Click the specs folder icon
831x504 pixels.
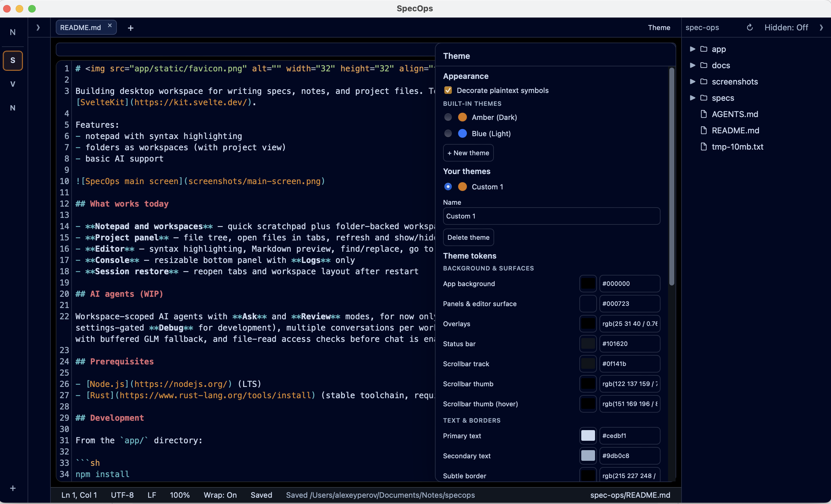tap(703, 98)
